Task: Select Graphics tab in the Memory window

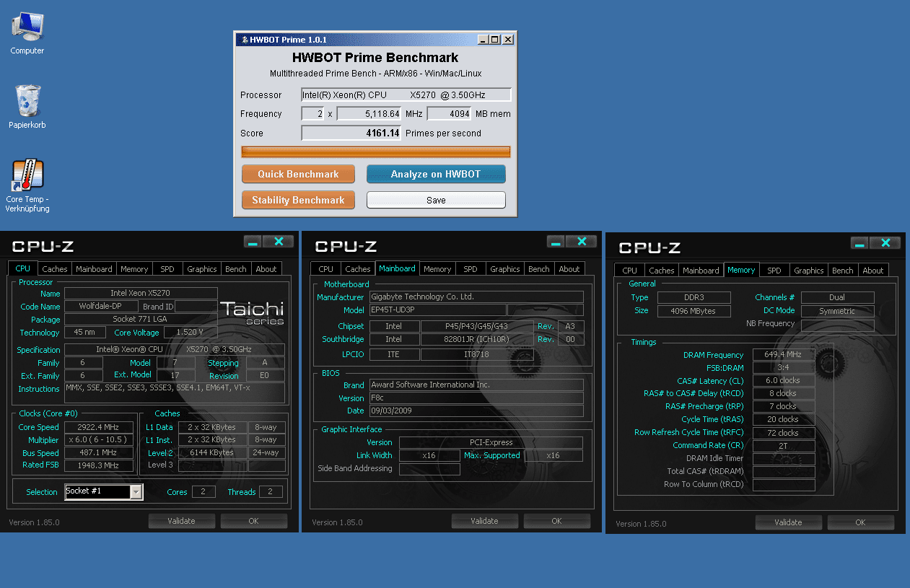Action: click(809, 271)
